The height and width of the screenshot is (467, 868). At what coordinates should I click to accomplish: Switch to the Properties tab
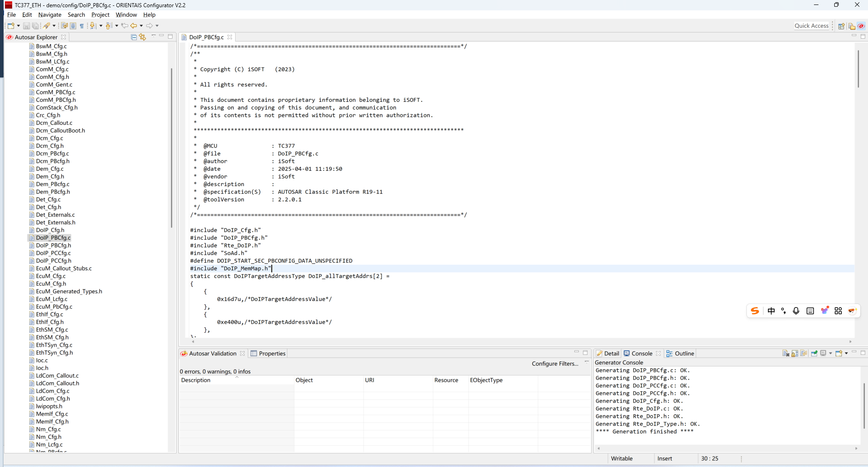click(272, 354)
